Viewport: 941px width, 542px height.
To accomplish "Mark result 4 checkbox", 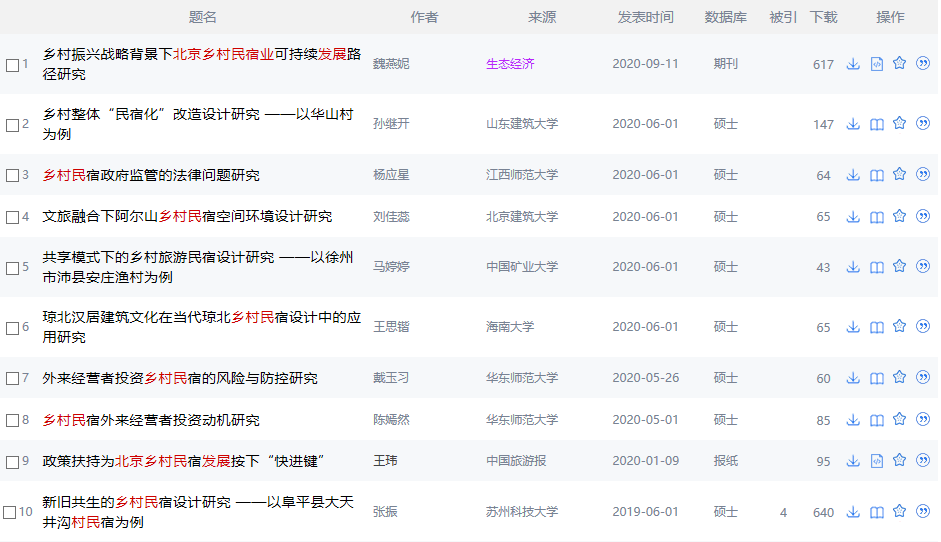I will point(12,217).
